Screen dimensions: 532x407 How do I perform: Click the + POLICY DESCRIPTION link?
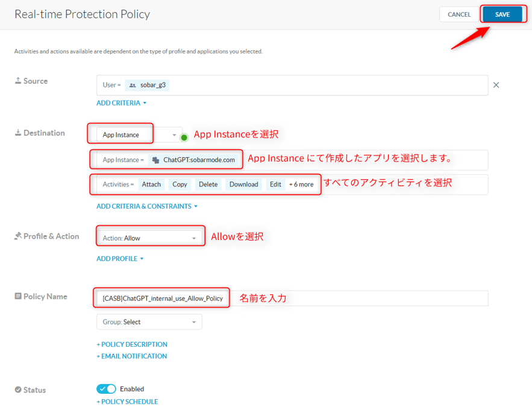click(132, 344)
